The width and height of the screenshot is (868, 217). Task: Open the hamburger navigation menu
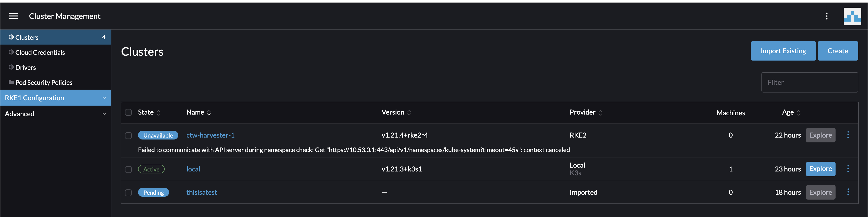(13, 16)
